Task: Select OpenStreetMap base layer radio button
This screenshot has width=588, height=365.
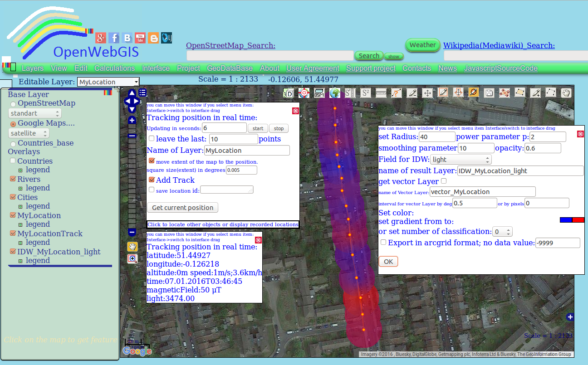Action: (13, 105)
